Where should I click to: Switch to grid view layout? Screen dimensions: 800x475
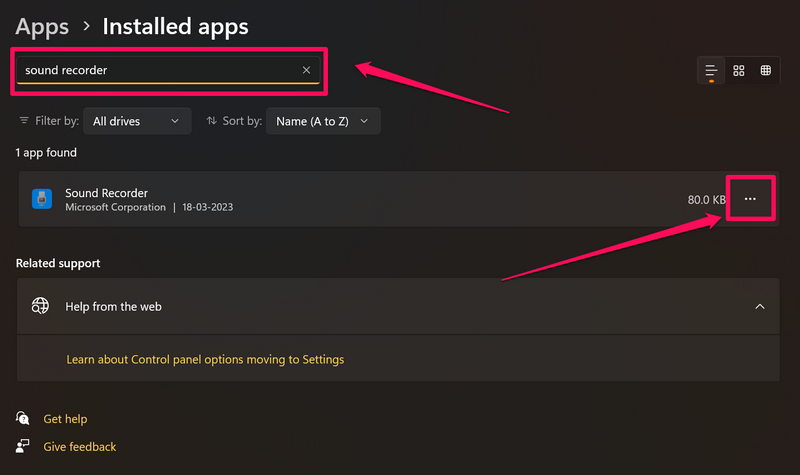tap(739, 70)
